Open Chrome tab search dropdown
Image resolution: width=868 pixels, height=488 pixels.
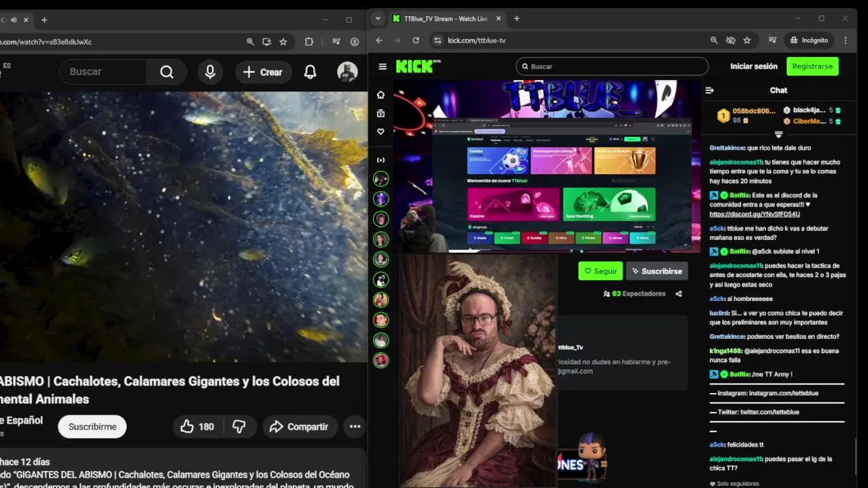(x=378, y=19)
